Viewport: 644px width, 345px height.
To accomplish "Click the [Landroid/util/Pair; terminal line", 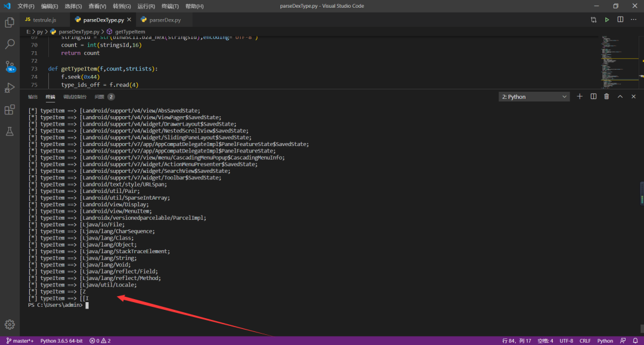I will [x=84, y=191].
